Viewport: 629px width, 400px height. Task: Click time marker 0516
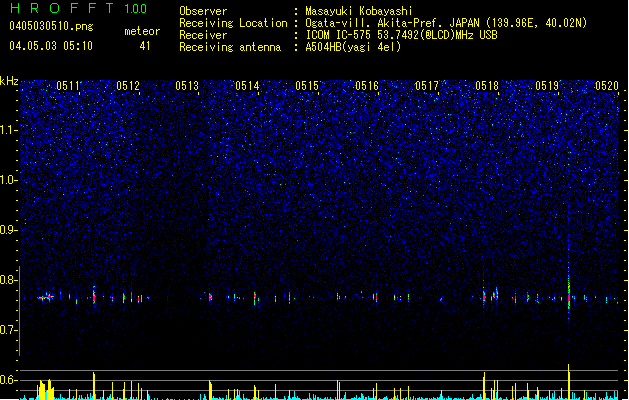click(x=367, y=86)
